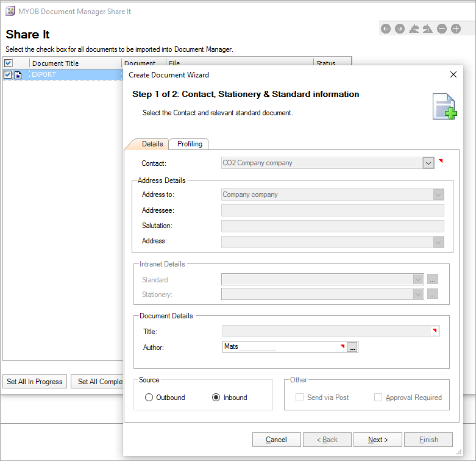This screenshot has width=476, height=461.
Task: Select the Outbound source option
Action: click(149, 398)
